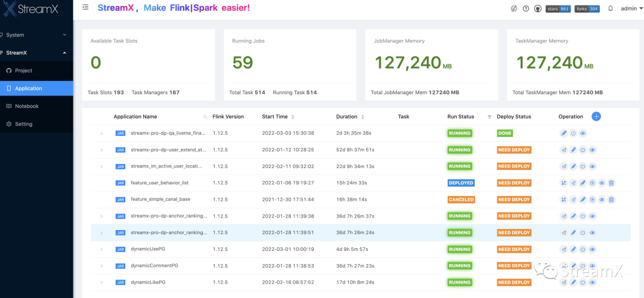
Task: Start the feature_user_behavior_list application with the play icon
Action: [x=592, y=183]
